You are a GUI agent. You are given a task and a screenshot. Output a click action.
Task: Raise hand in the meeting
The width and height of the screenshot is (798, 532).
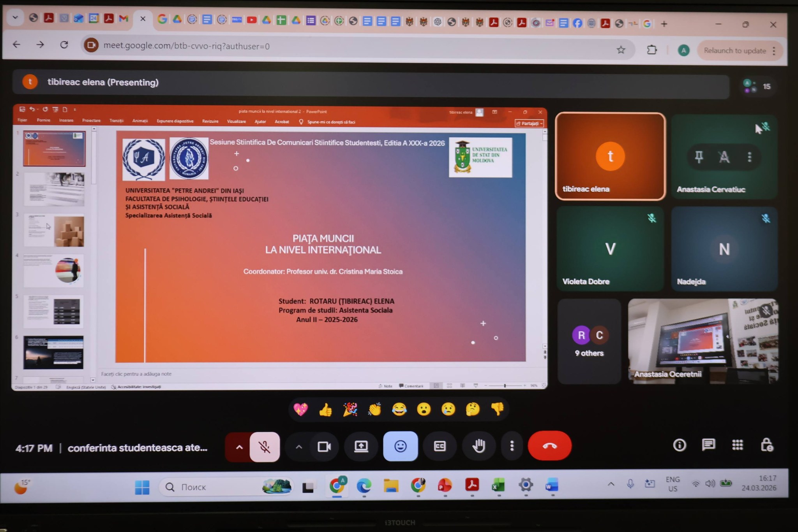[x=478, y=446]
